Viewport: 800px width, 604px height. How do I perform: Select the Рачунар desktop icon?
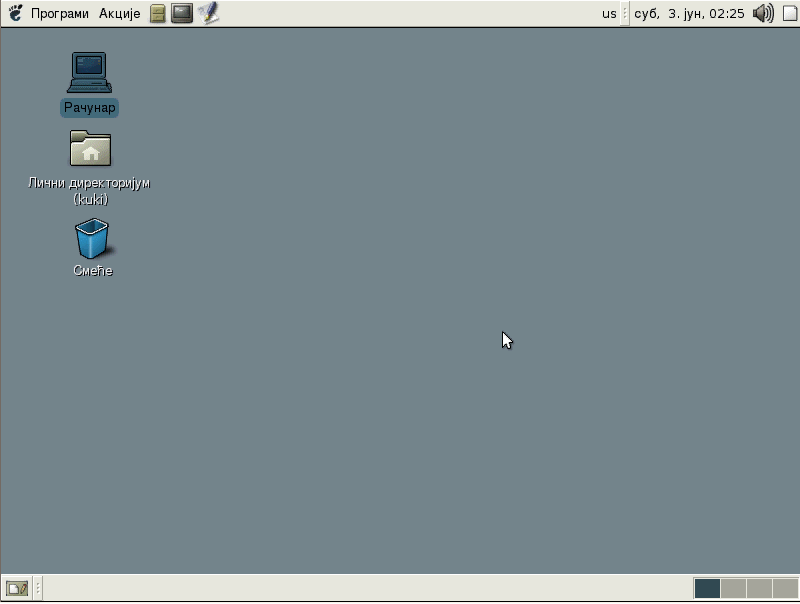pyautogui.click(x=89, y=72)
